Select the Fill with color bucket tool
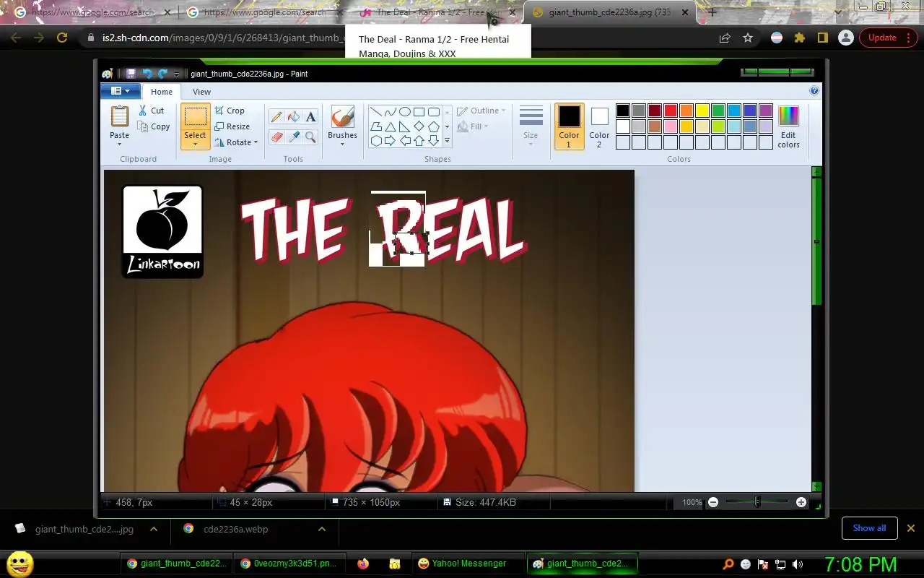 coord(293,117)
